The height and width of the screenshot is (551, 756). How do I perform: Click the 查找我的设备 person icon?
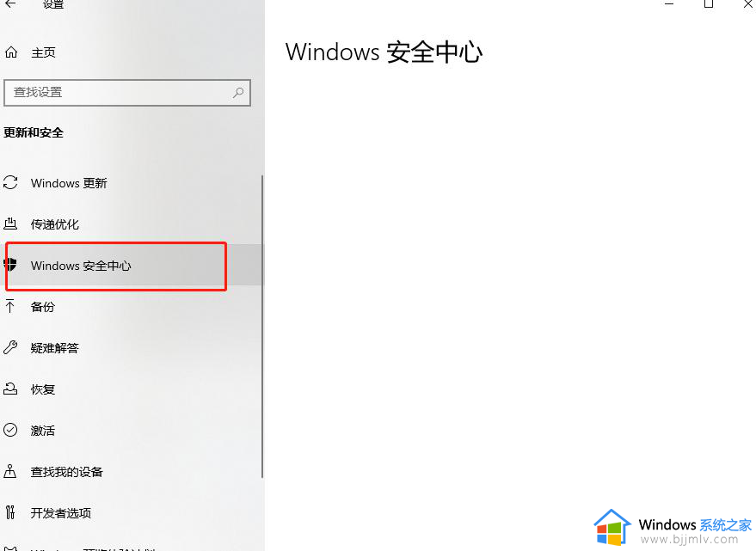tap(10, 471)
